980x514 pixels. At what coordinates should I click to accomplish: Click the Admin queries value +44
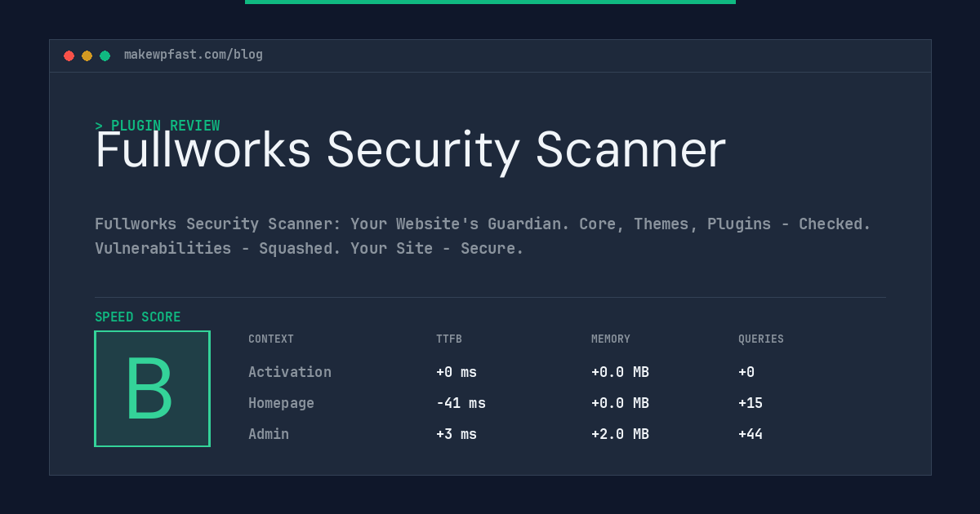[x=751, y=434]
